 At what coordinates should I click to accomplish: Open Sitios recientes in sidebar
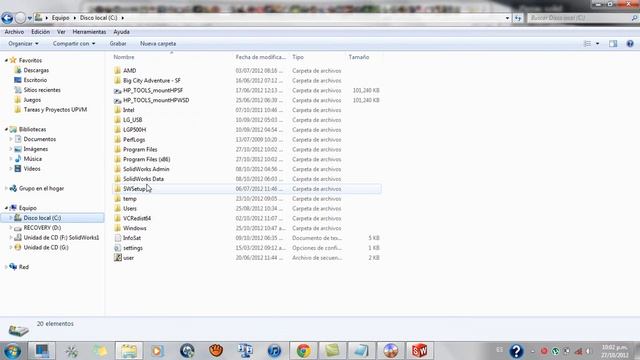point(42,90)
